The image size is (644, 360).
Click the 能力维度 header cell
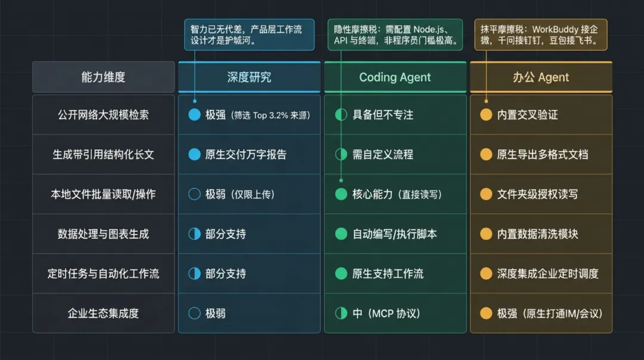coord(104,77)
